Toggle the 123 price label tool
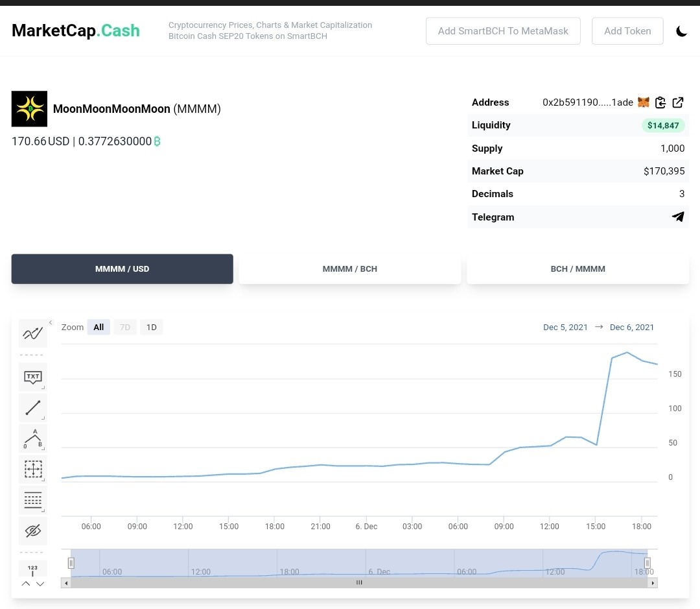 pyautogui.click(x=33, y=569)
